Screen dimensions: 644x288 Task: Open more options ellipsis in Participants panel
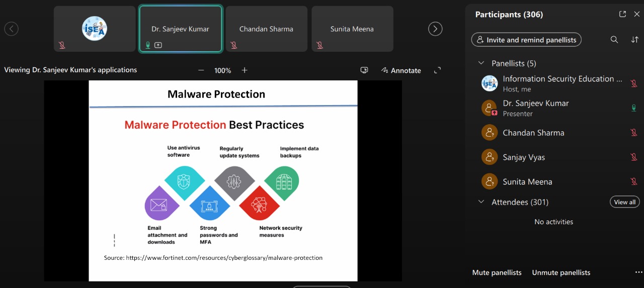[x=638, y=272]
